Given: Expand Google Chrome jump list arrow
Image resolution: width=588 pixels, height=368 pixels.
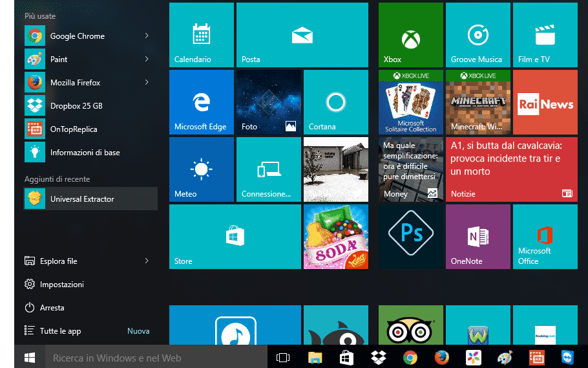Looking at the screenshot, I should (x=147, y=36).
